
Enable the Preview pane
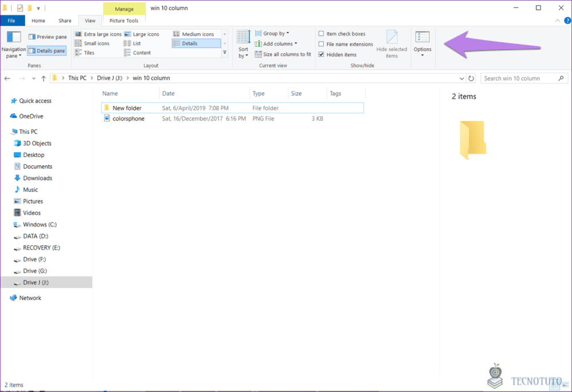[x=47, y=37]
